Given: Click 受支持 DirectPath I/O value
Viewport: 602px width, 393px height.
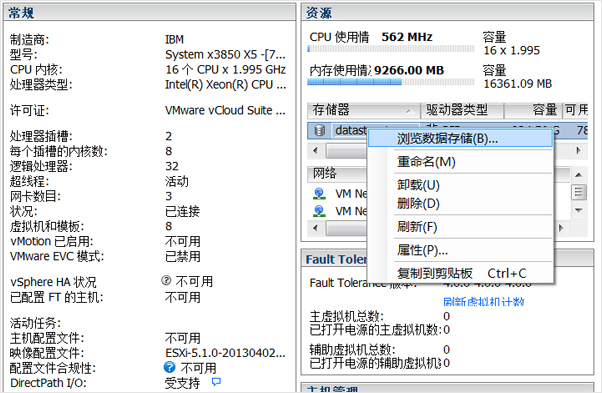Looking at the screenshot, I should click(x=182, y=383).
